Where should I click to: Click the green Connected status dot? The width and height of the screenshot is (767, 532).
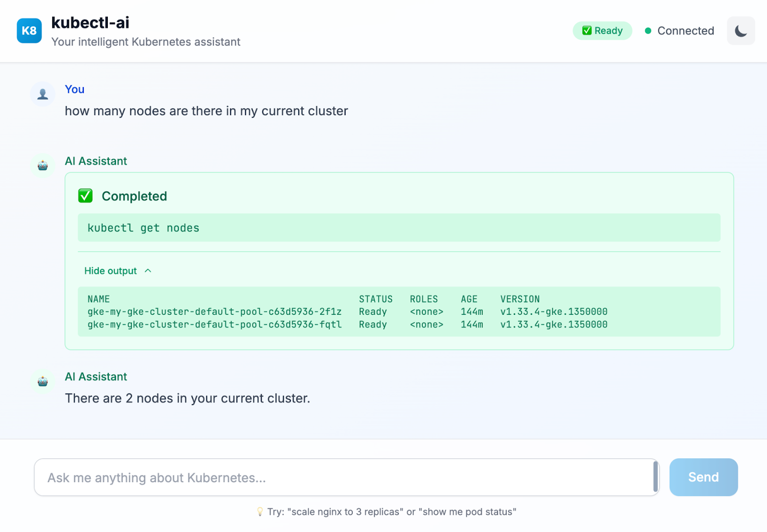pyautogui.click(x=648, y=31)
